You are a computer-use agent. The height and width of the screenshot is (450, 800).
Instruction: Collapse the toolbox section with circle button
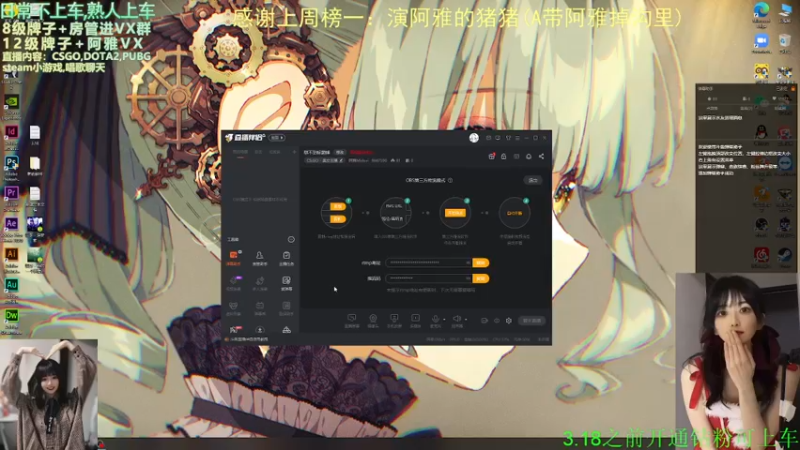click(291, 239)
